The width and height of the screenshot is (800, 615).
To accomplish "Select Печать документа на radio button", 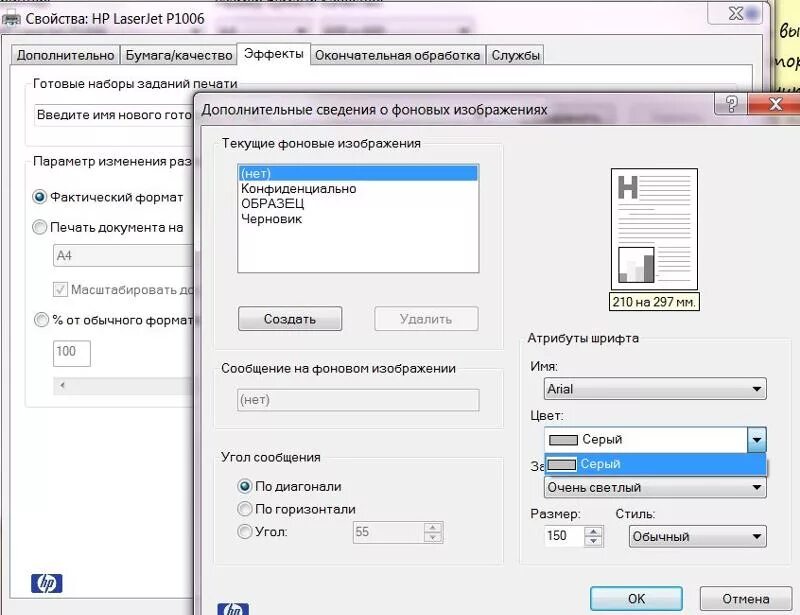I will pos(39,227).
